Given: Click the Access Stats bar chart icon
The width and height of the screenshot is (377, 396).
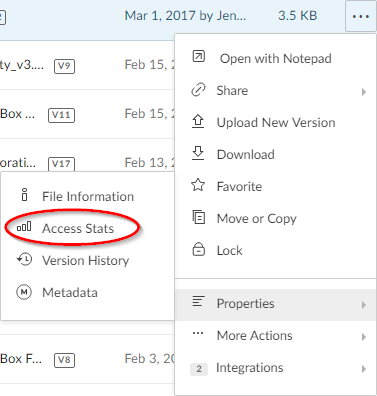Looking at the screenshot, I should [24, 227].
